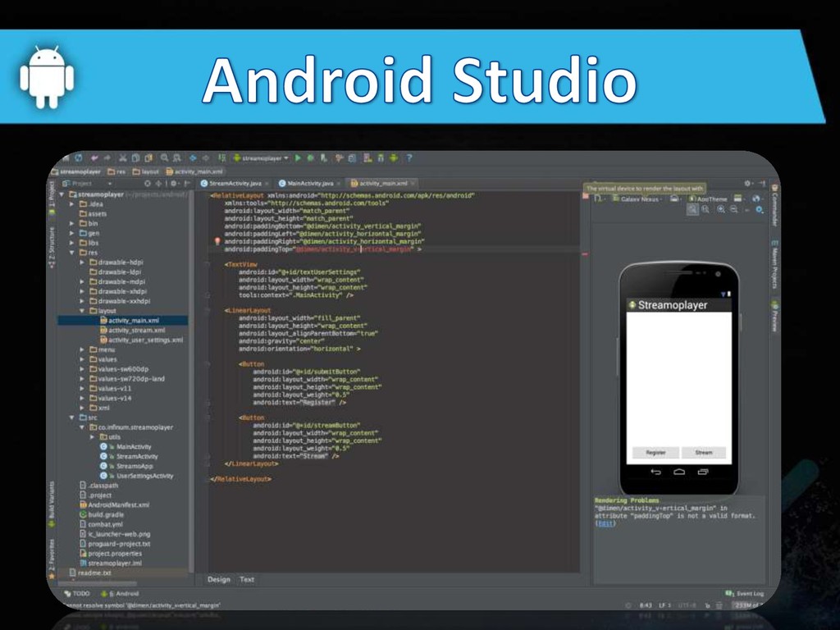The image size is (840, 630).
Task: Click the red lightbulb intention icon
Action: coord(217,242)
